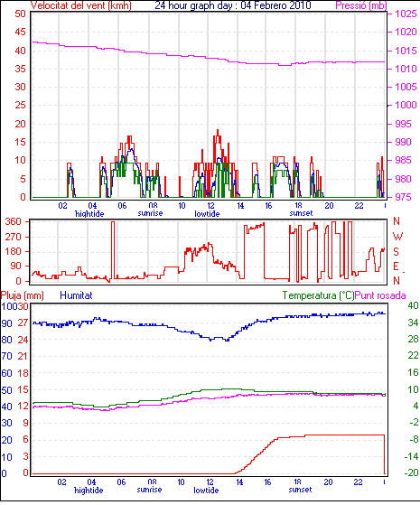
Task: Click 'sunset' label under the bottom chart
Action: pyautogui.click(x=300, y=490)
